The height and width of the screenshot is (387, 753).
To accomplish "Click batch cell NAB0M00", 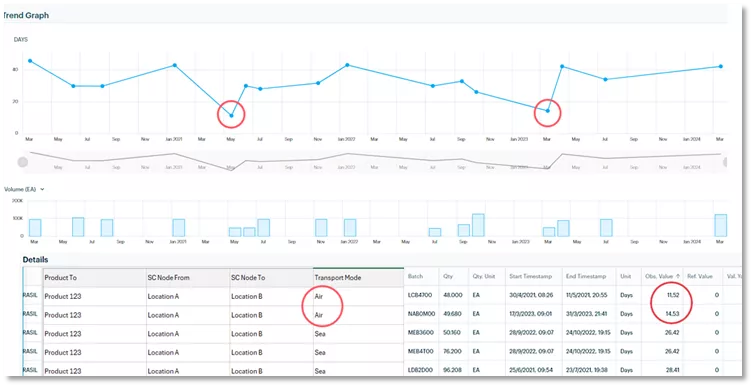I will click(x=421, y=314).
